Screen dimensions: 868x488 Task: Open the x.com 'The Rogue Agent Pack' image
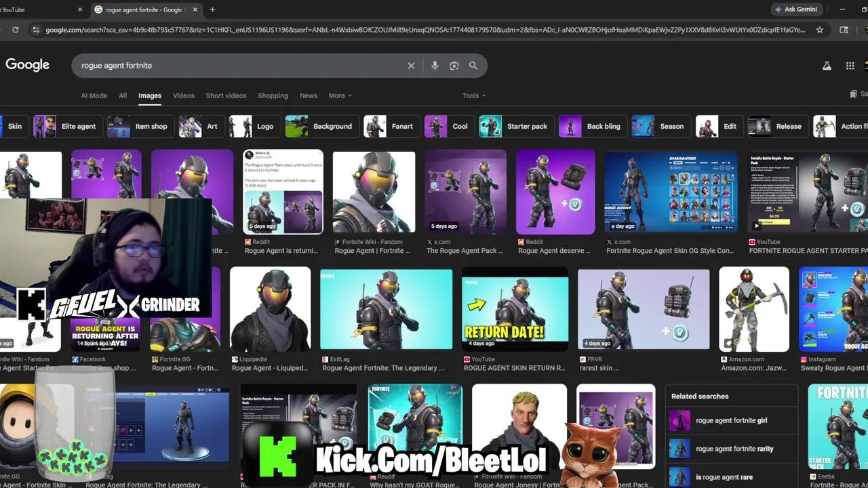[465, 192]
